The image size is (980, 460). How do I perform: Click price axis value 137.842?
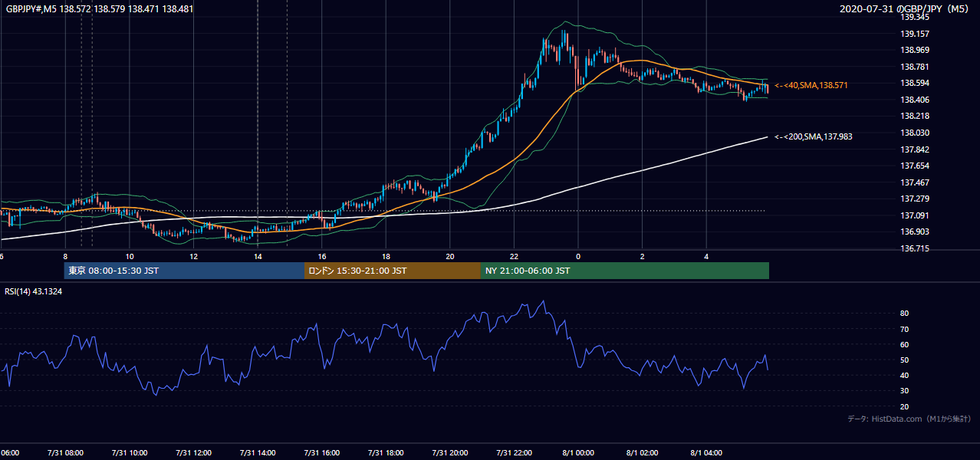pos(914,149)
